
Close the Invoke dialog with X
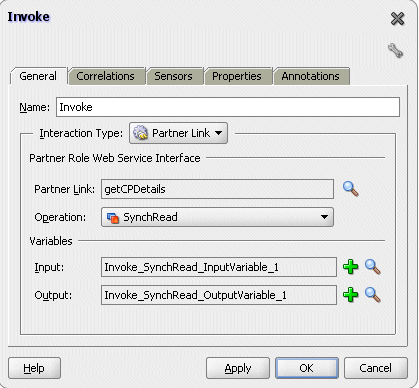(x=397, y=19)
